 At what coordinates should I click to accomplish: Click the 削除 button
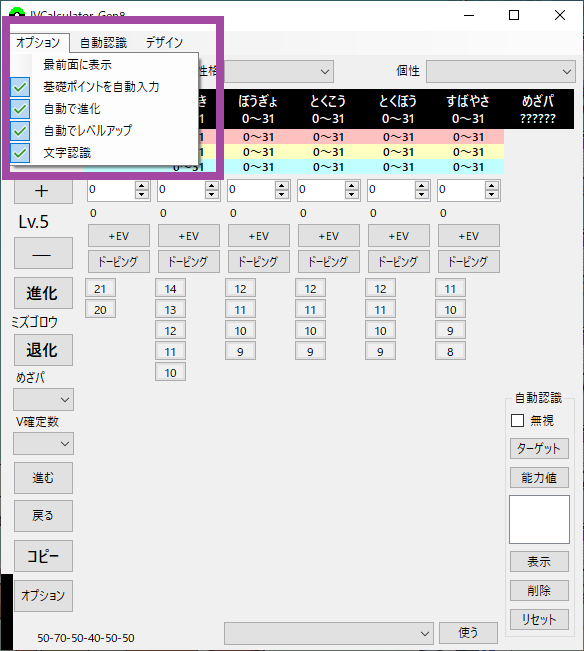pos(539,590)
